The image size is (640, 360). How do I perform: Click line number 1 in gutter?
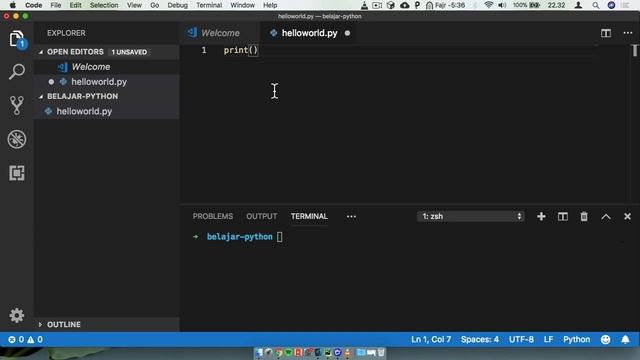tap(204, 50)
